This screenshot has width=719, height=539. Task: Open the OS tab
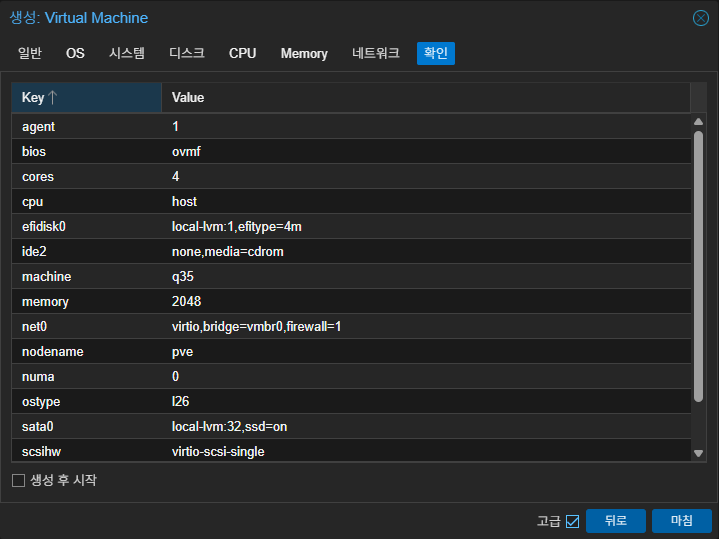[75, 53]
